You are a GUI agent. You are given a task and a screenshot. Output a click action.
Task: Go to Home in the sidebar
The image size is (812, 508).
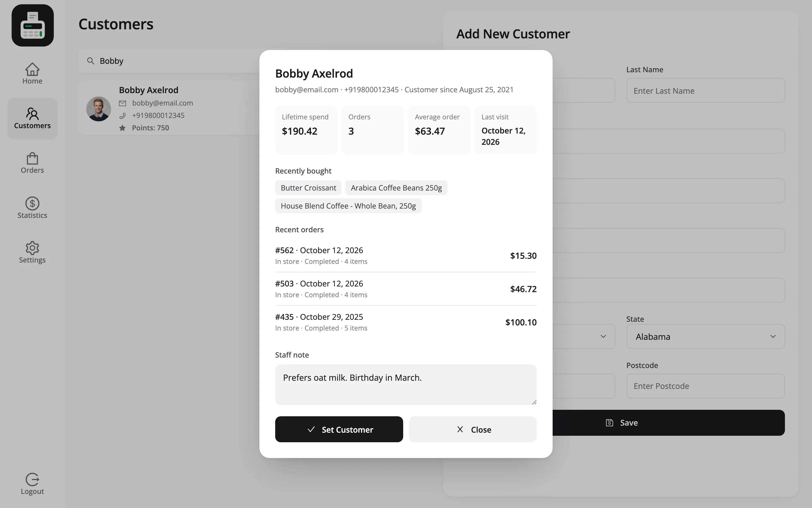point(32,74)
